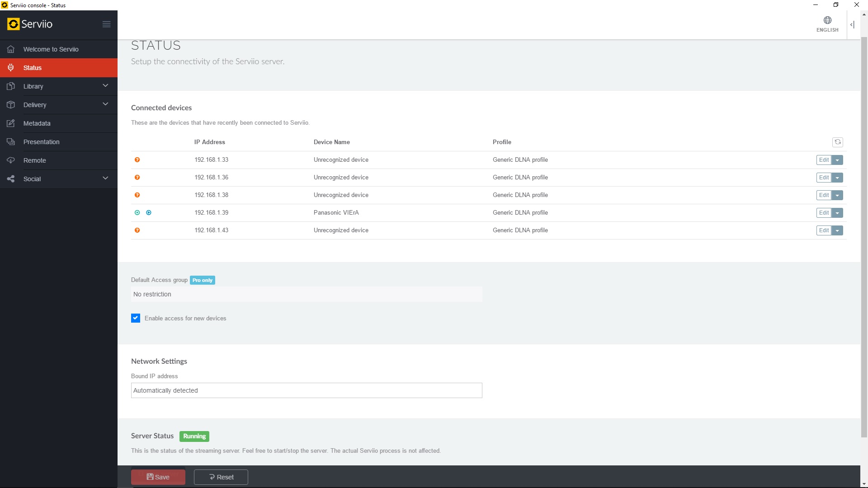The height and width of the screenshot is (488, 868).
Task: Click the teal status icon for 192.168.1.39
Action: click(137, 213)
